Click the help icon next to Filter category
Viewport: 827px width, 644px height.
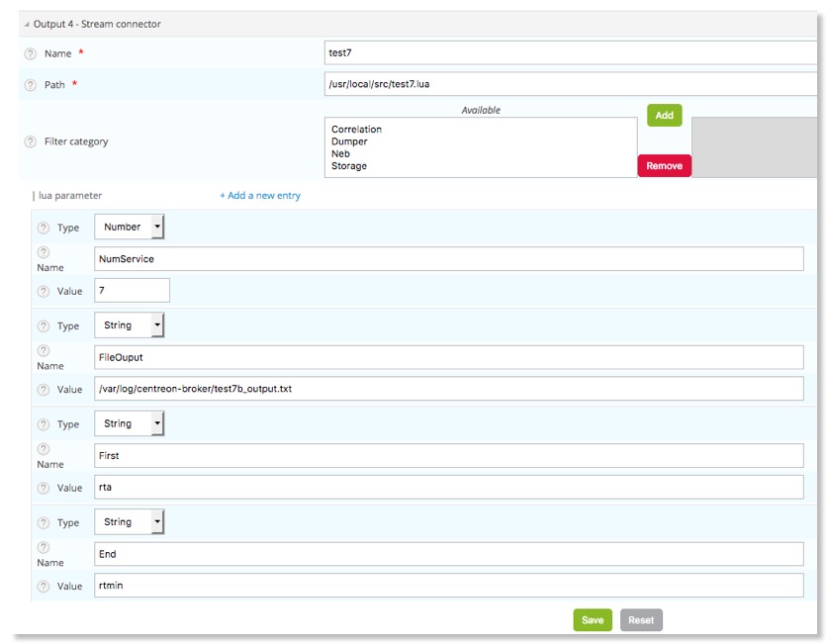pos(30,141)
